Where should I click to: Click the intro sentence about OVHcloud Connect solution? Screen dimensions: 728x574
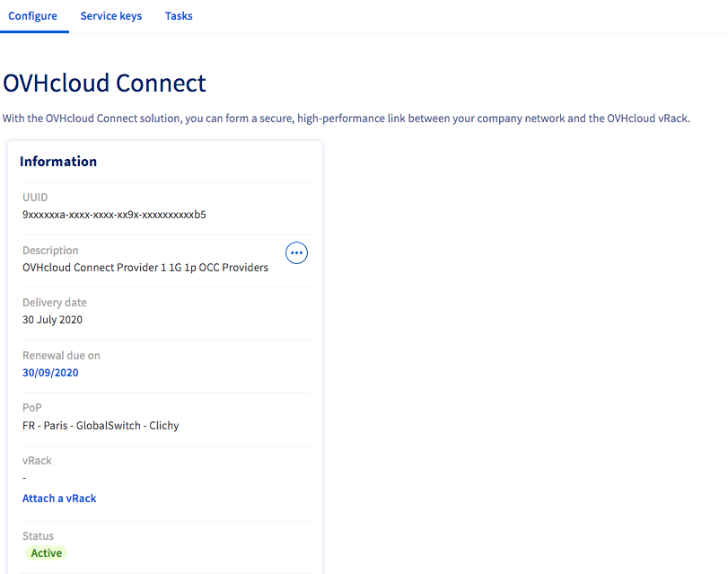coord(346,119)
